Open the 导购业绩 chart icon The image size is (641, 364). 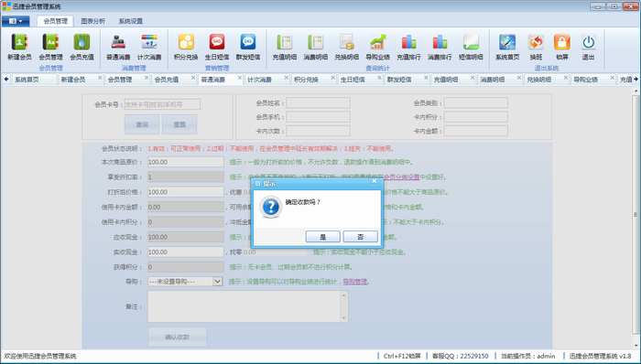(x=377, y=47)
